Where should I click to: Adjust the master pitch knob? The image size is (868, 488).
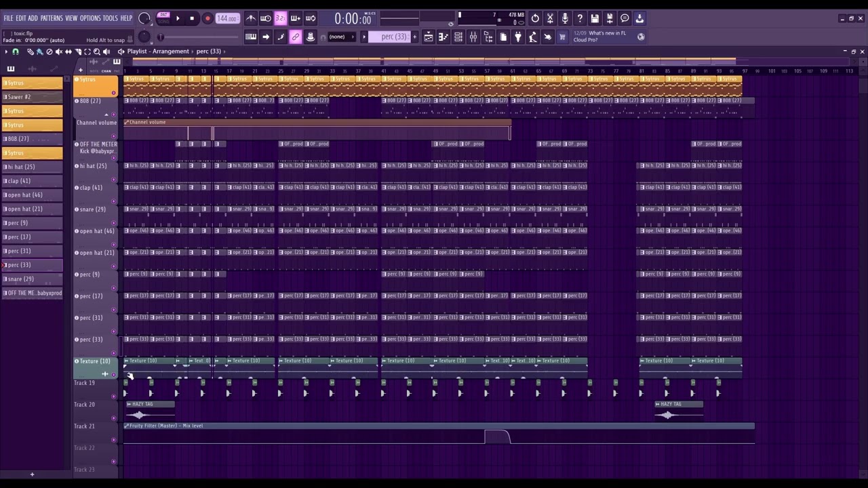(144, 37)
